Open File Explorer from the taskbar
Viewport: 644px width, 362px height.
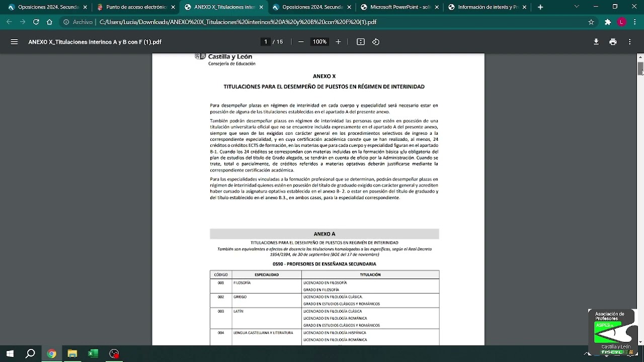72,353
